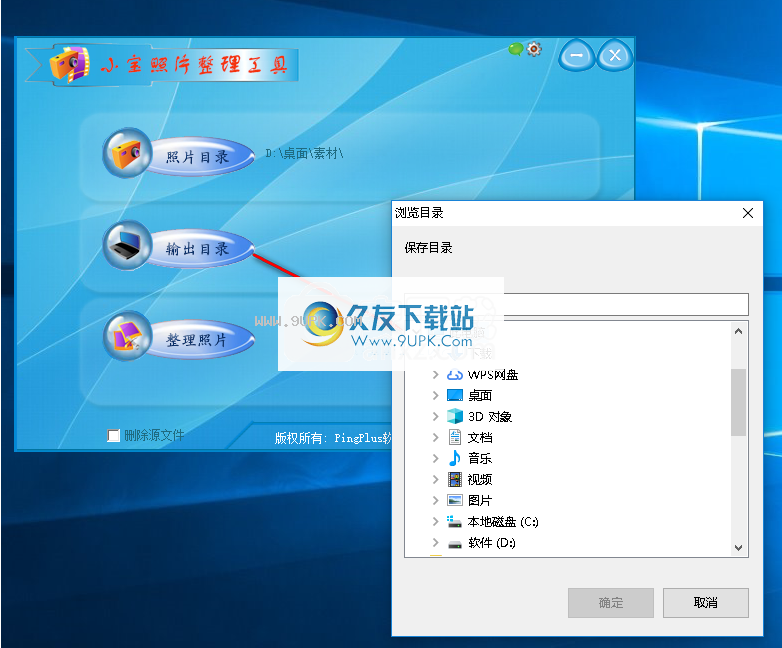Expand the 音乐 tree node
The height and width of the screenshot is (648, 782).
click(x=435, y=458)
